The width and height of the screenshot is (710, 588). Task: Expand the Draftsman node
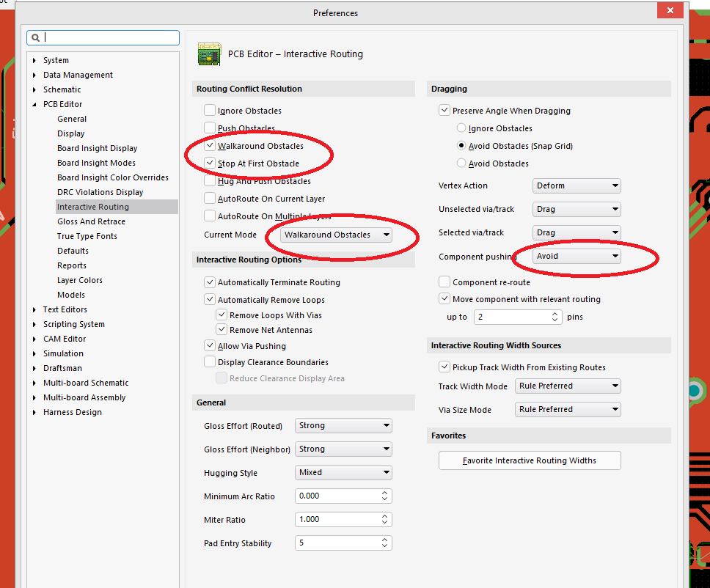[x=34, y=369]
